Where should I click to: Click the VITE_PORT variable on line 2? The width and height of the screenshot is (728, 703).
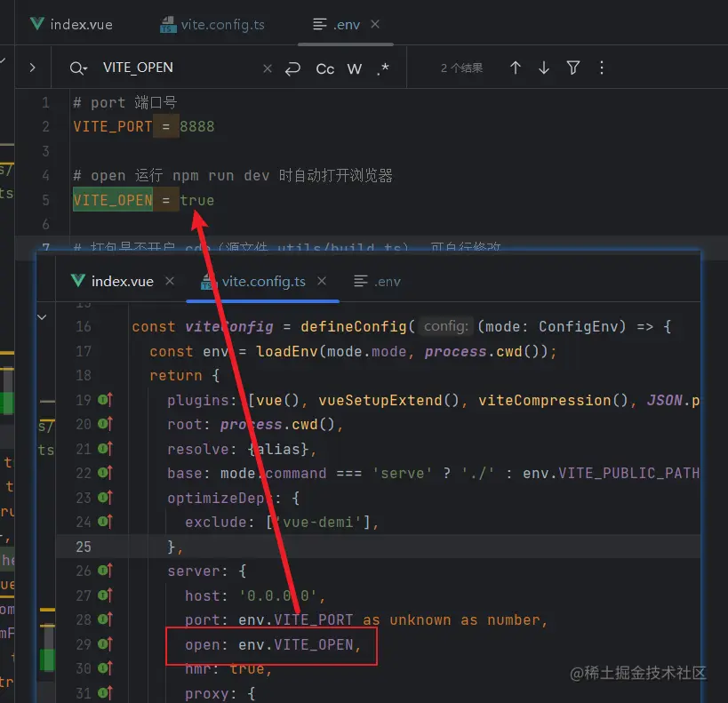113,126
